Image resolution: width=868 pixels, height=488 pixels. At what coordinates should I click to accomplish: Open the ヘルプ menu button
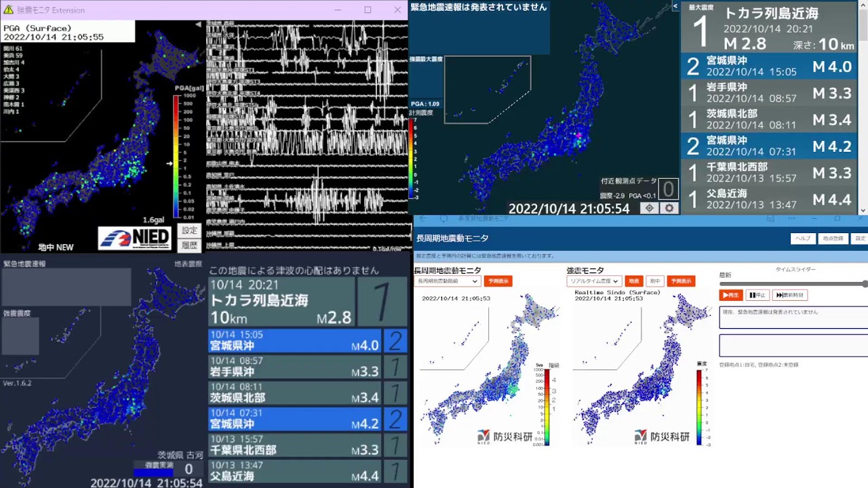tap(802, 239)
